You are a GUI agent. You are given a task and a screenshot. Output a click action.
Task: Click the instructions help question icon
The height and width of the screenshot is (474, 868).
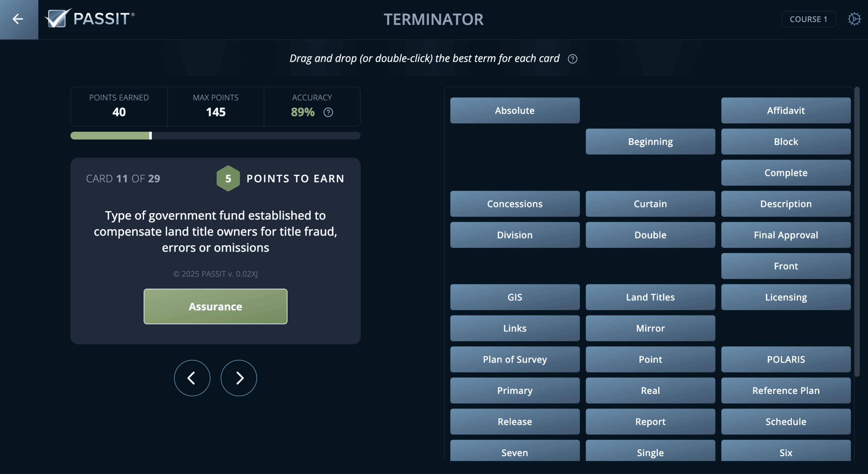coord(572,59)
